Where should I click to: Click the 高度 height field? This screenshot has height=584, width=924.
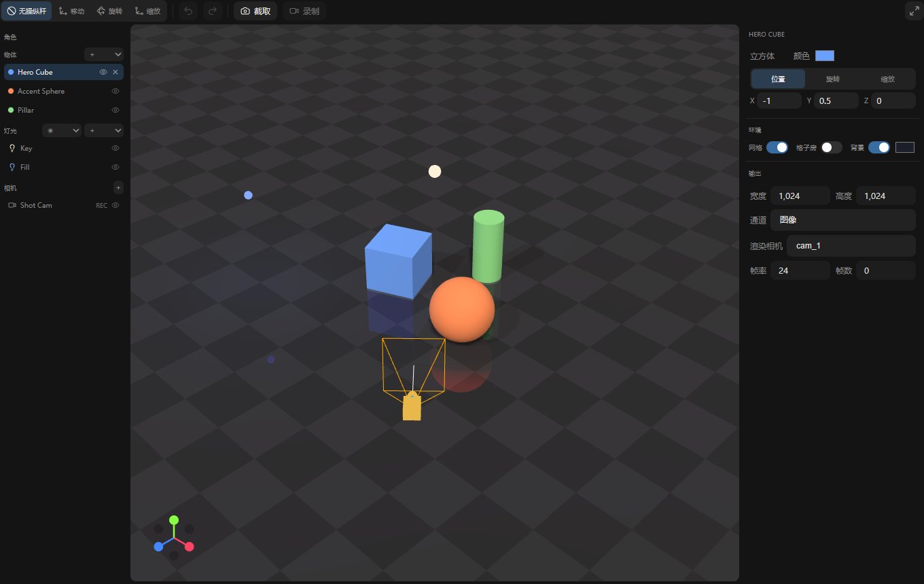[886, 196]
